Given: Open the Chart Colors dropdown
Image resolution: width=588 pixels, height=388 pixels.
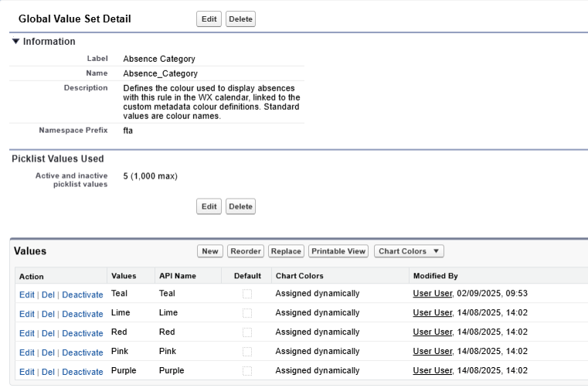Looking at the screenshot, I should (x=409, y=251).
